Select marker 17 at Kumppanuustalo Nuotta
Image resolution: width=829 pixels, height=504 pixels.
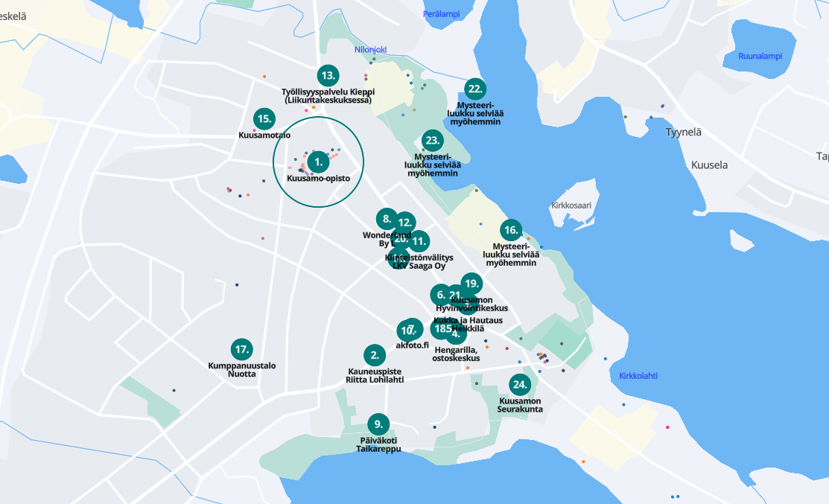241,349
